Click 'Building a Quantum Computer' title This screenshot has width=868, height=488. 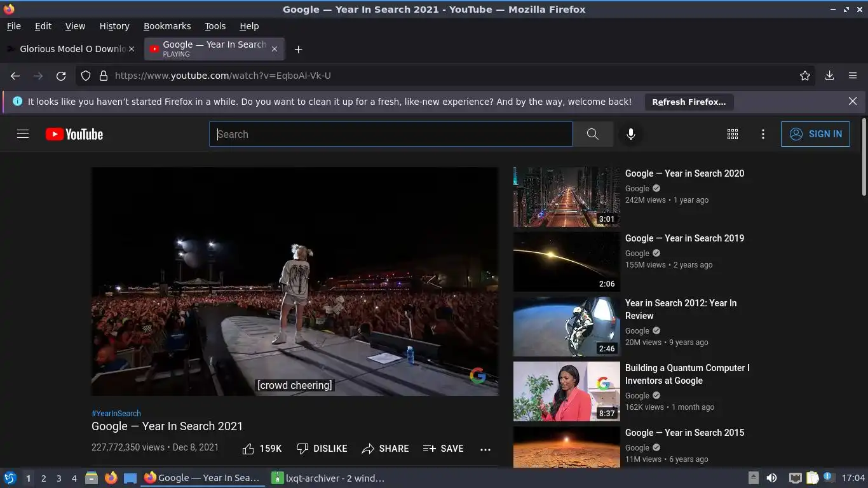[688, 374]
